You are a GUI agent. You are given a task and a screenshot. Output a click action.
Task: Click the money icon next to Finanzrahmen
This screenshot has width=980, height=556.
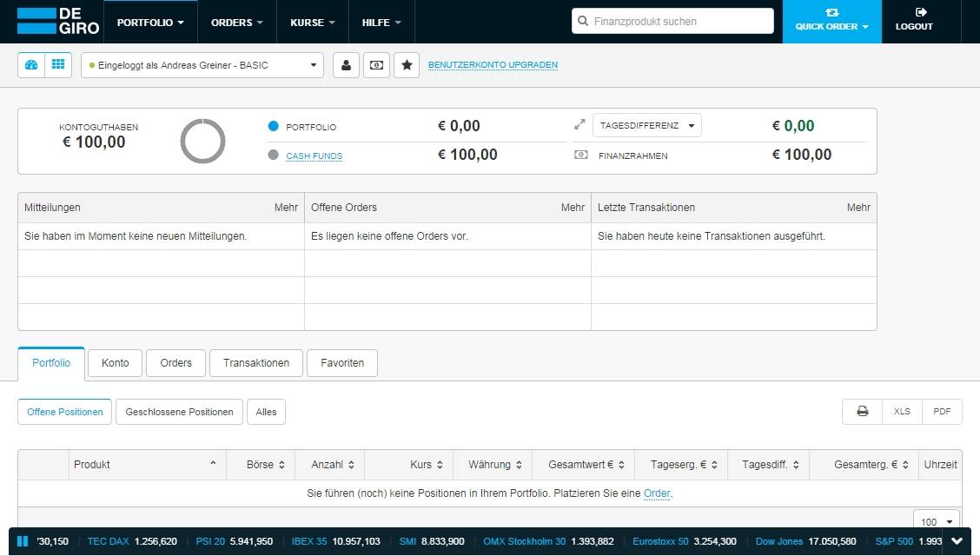[580, 155]
